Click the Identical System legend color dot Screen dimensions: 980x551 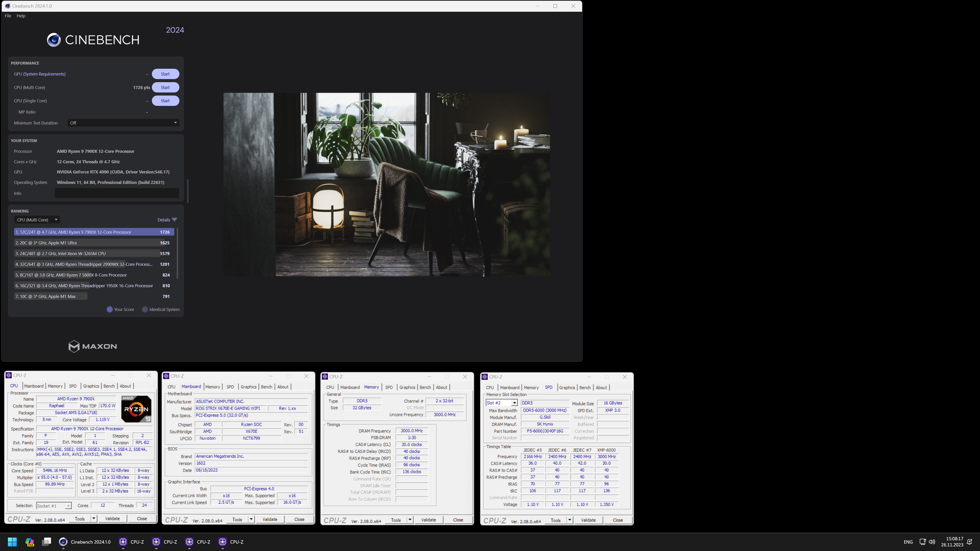pos(144,309)
